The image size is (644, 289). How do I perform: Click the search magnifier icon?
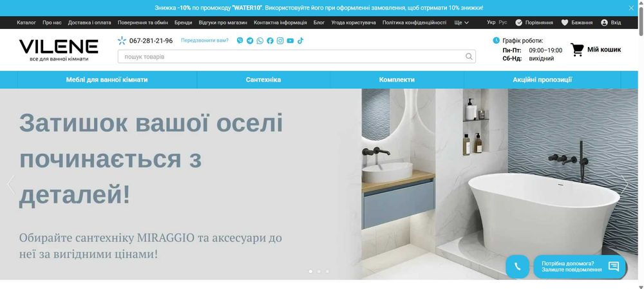[x=469, y=57]
